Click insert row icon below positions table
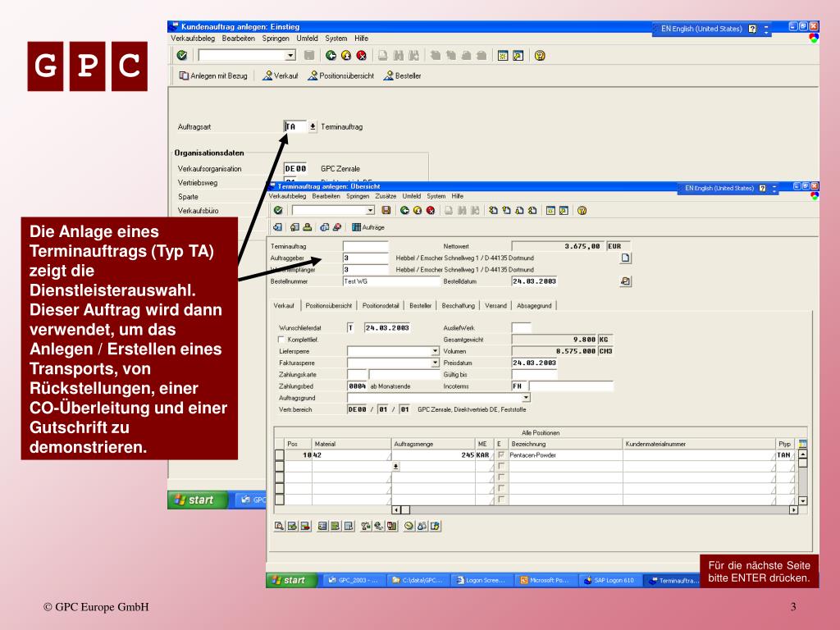This screenshot has width=840, height=630. pyautogui.click(x=292, y=526)
